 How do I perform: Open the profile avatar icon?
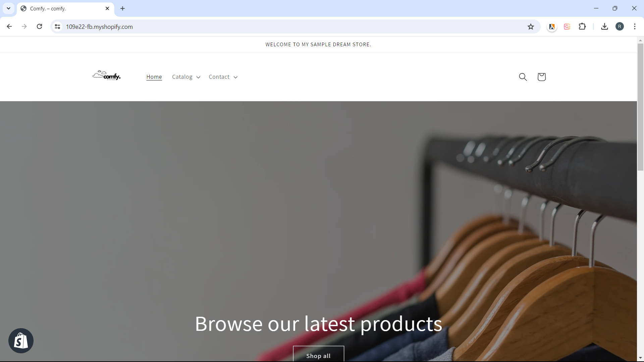(x=620, y=26)
